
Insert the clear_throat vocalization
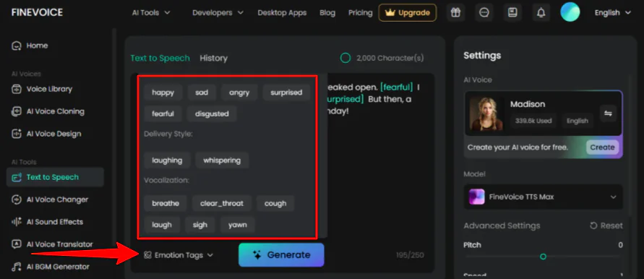pos(222,203)
